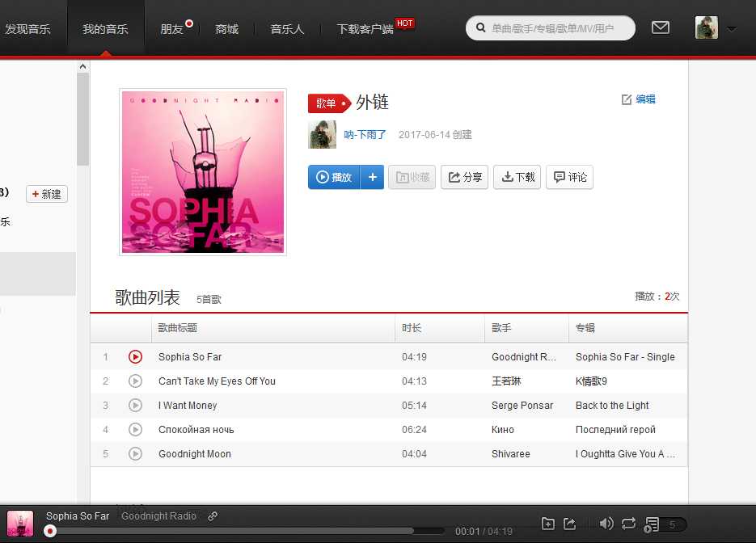Screen dimensions: 756x543
Task: Click the user avatar in header
Action: tap(707, 27)
